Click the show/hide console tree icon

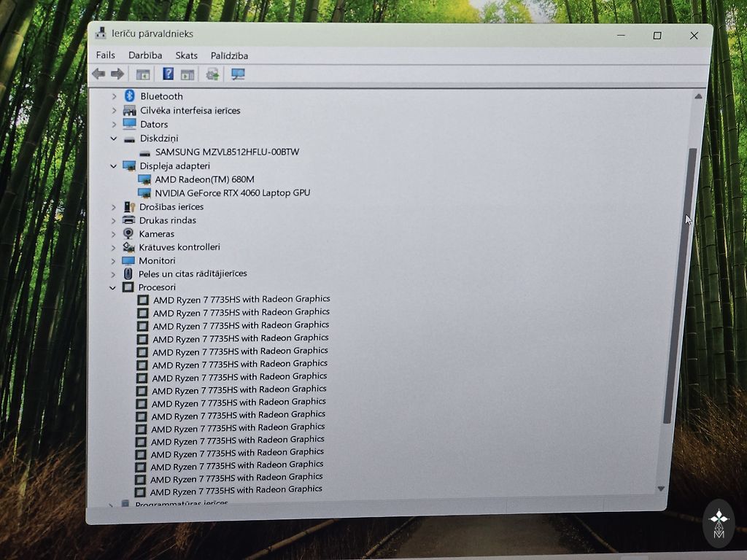143,74
